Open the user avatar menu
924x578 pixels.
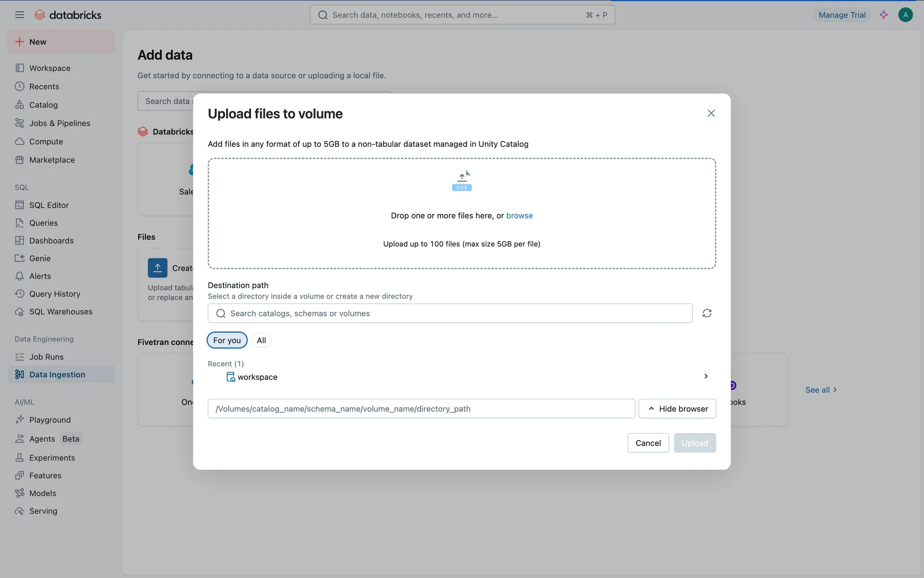(905, 15)
